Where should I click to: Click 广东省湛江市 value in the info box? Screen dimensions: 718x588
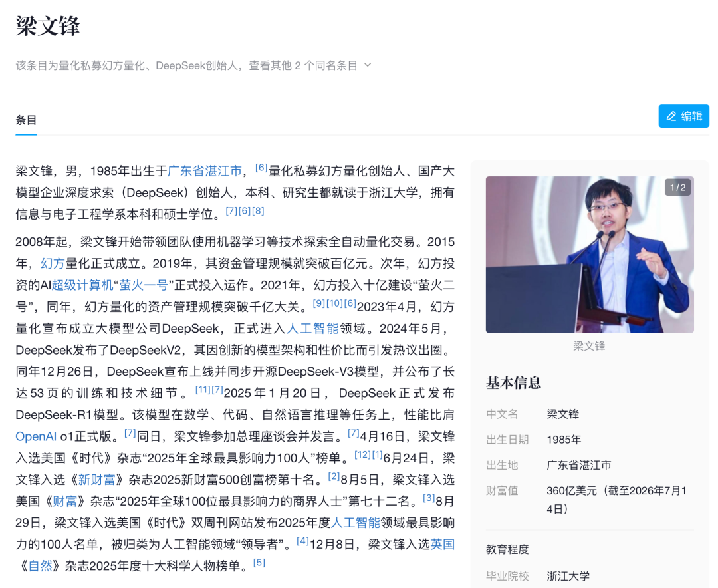579,465
